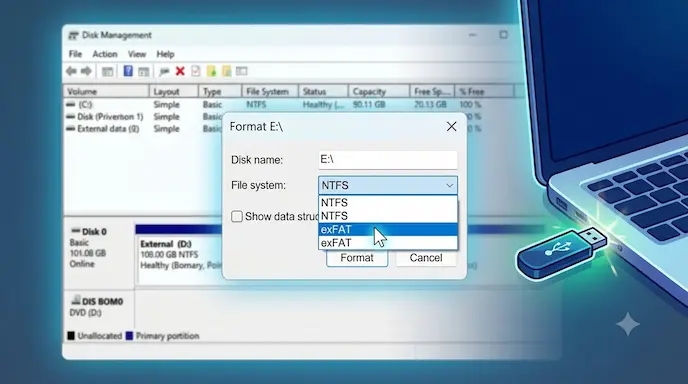Image resolution: width=688 pixels, height=384 pixels.
Task: Click the Cancel button in Format dialog
Action: (x=426, y=258)
